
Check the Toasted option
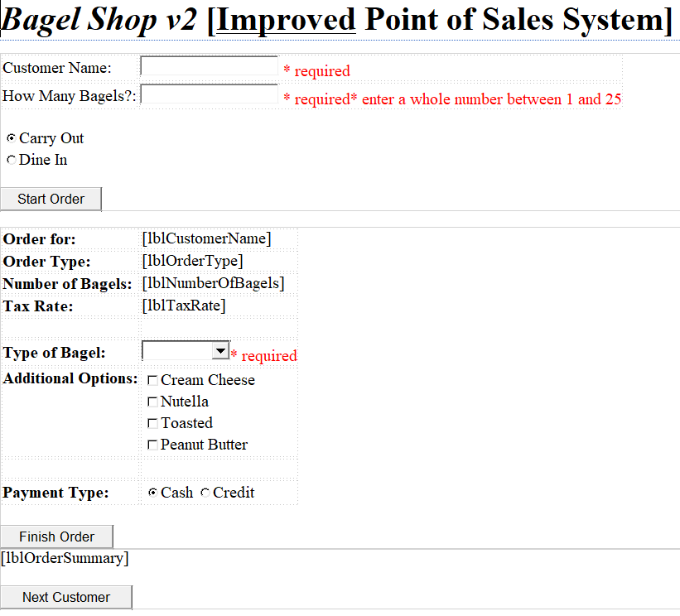pos(152,423)
